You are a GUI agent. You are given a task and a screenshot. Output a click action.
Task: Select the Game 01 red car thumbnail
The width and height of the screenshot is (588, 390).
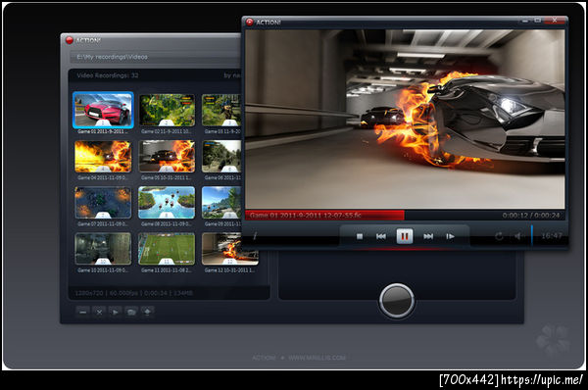(x=103, y=110)
